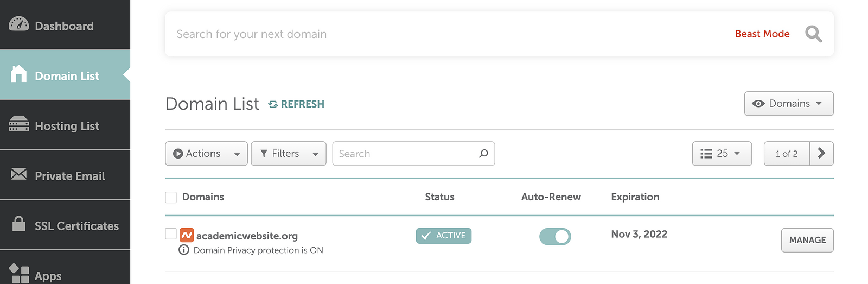The image size is (868, 284).
Task: Click the Dashboard gauge icon
Action: [18, 24]
